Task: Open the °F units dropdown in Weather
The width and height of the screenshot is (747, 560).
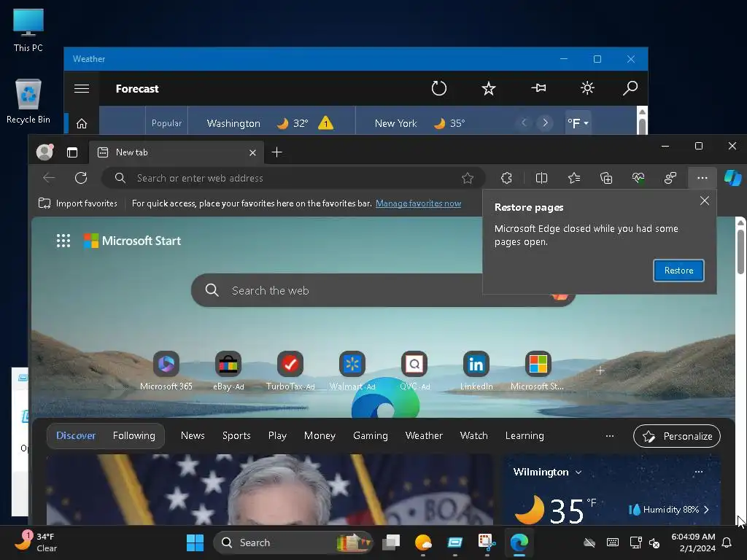Action: point(578,123)
